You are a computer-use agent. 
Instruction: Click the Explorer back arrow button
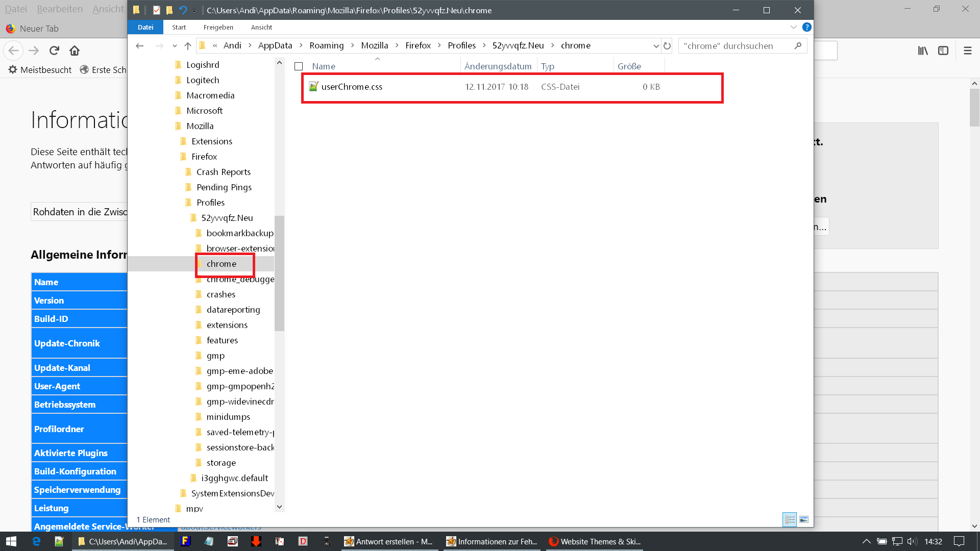coord(139,46)
